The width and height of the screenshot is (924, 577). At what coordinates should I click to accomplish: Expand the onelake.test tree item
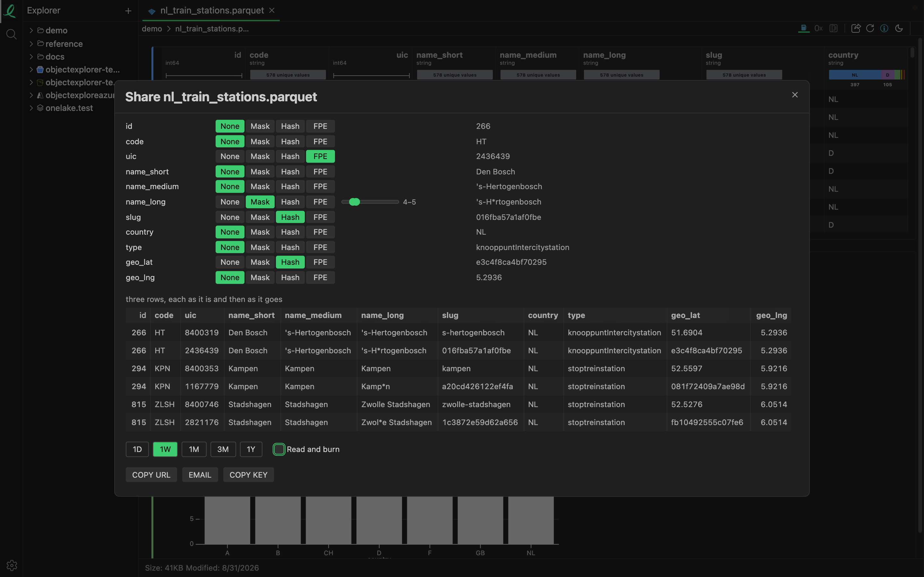click(x=31, y=108)
